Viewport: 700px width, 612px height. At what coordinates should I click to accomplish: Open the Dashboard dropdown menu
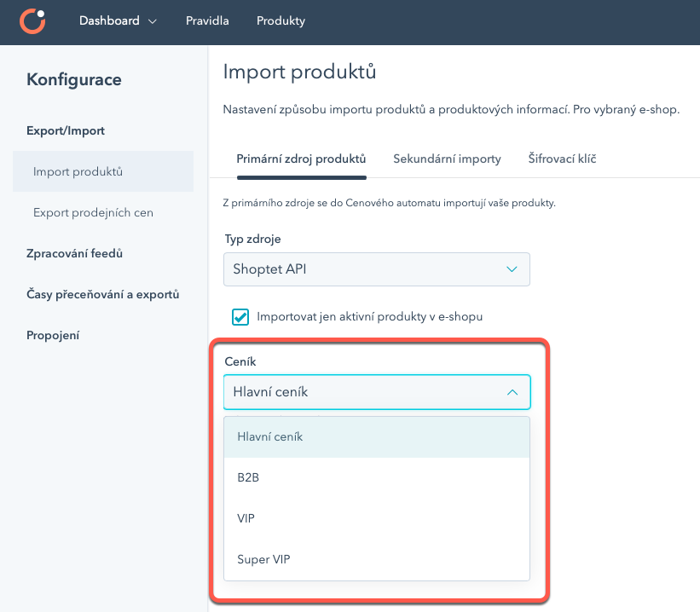tap(118, 21)
